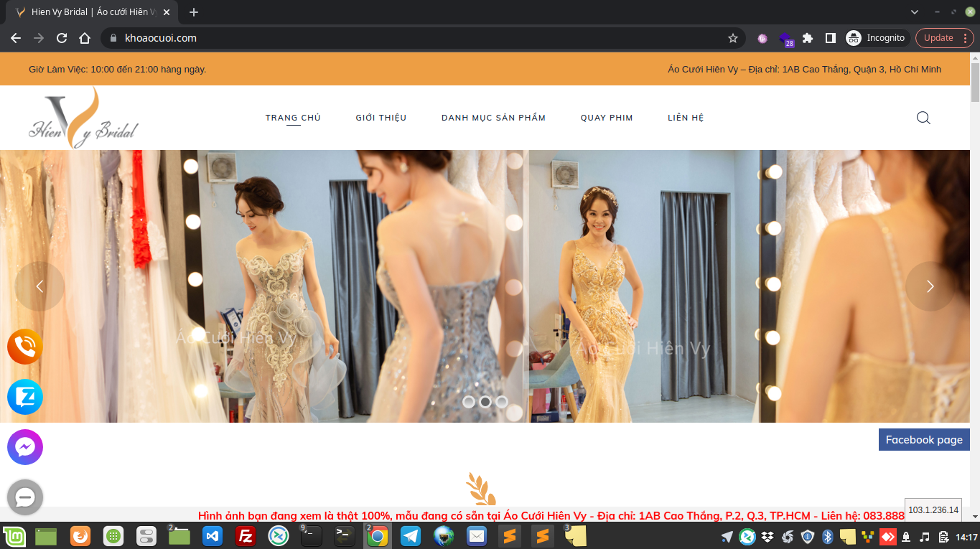The image size is (980, 549).
Task: Bookmark the page with the star icon
Action: coord(732,37)
